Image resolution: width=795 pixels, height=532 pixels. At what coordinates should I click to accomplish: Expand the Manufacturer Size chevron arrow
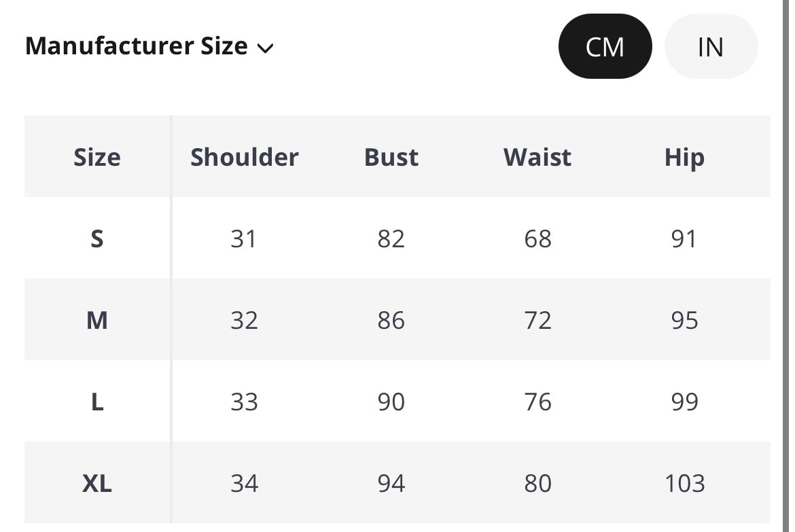(265, 48)
